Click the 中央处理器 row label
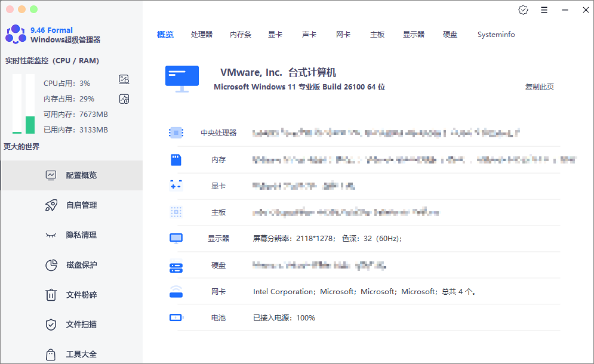Viewport: 594px width, 364px height. 218,133
